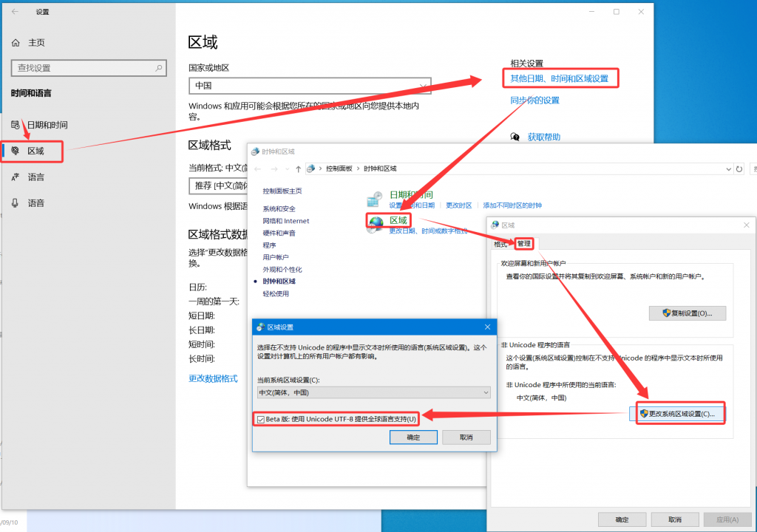Click 同步你的设置 link

coord(535,100)
